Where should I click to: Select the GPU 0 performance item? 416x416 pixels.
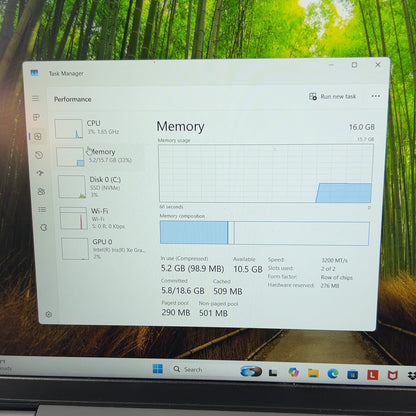point(104,249)
